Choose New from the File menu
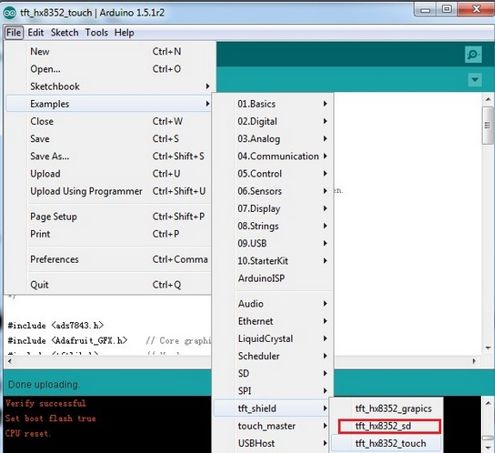Image resolution: width=495 pixels, height=453 pixels. tap(109, 52)
